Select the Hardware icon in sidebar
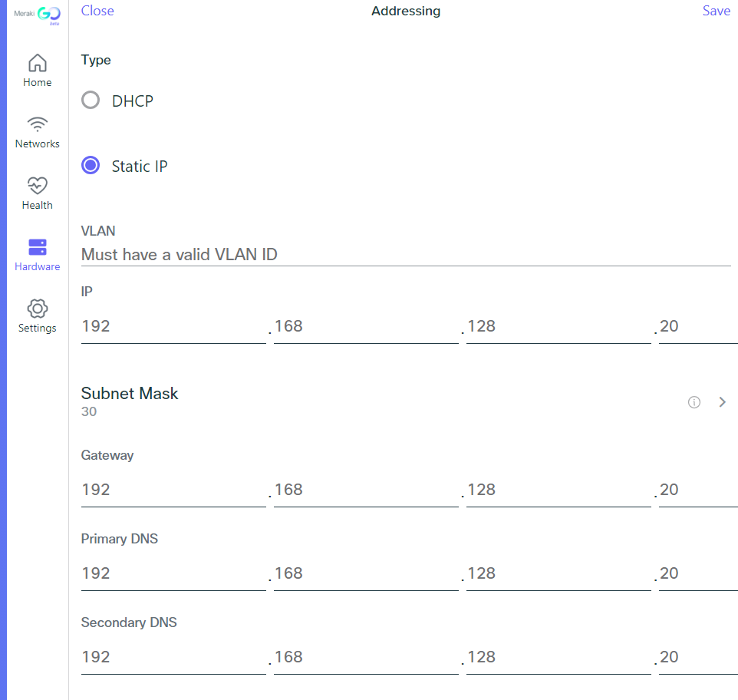Image resolution: width=738 pixels, height=700 pixels. 37,247
